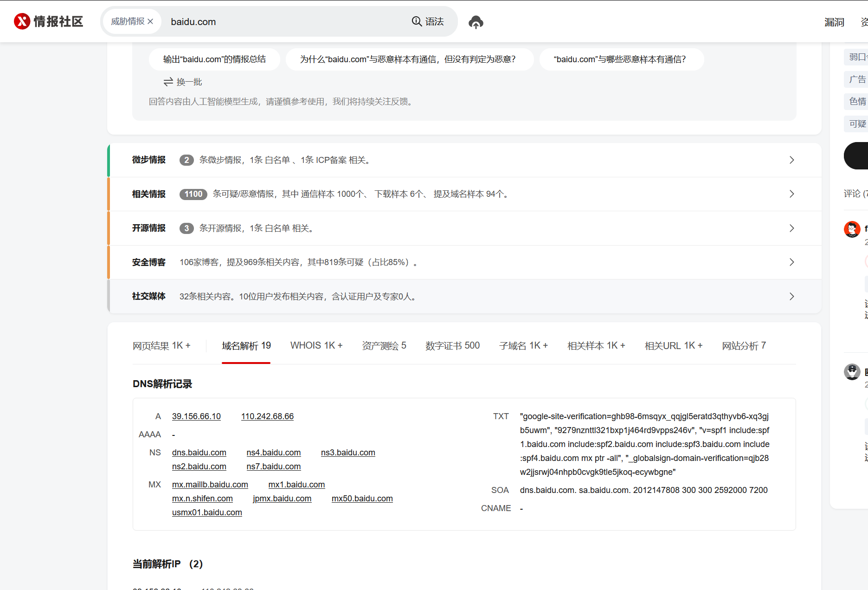Click the 微步情报 count badge 2
The image size is (868, 590).
(186, 160)
